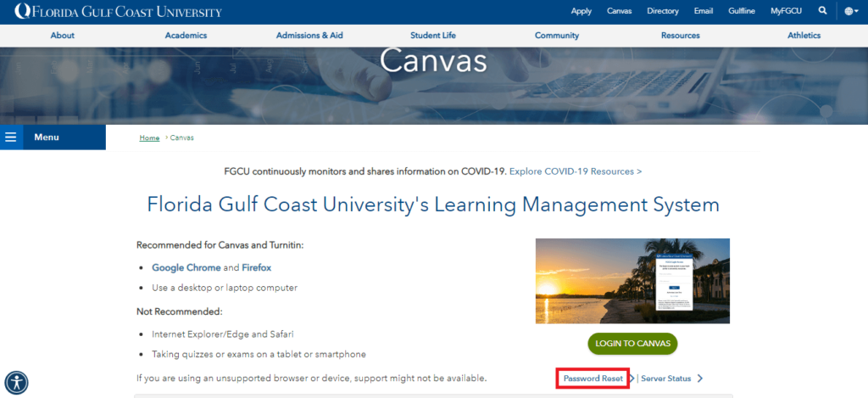The width and height of the screenshot is (868, 398).
Task: Click the accessibility icon at bottom left
Action: [17, 382]
